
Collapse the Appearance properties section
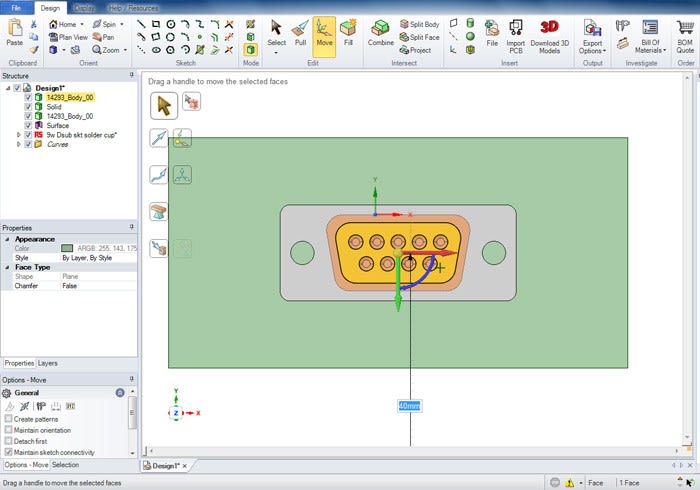click(x=7, y=239)
